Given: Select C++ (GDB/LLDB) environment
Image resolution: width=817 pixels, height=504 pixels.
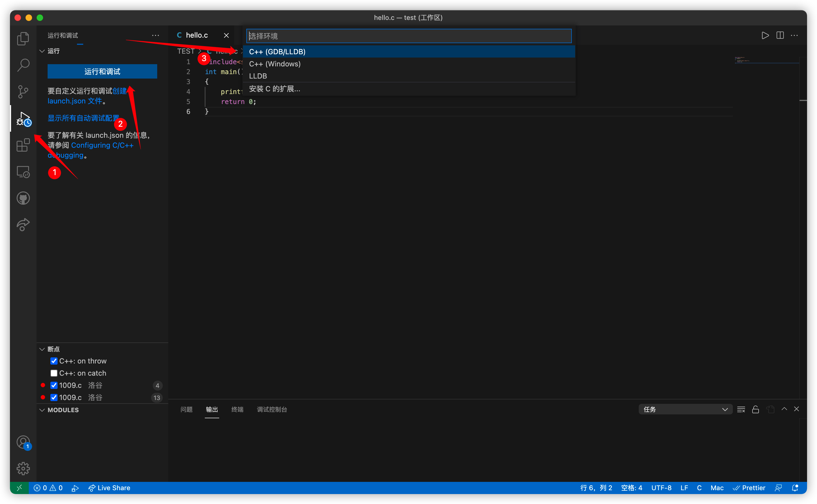Looking at the screenshot, I should click(x=409, y=52).
